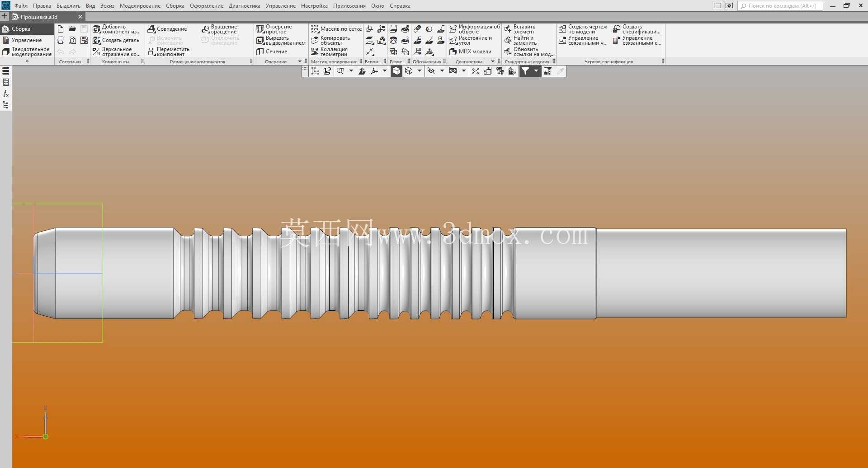
Task: Click Обновить ссылки на мод... tool
Action: coord(529,51)
